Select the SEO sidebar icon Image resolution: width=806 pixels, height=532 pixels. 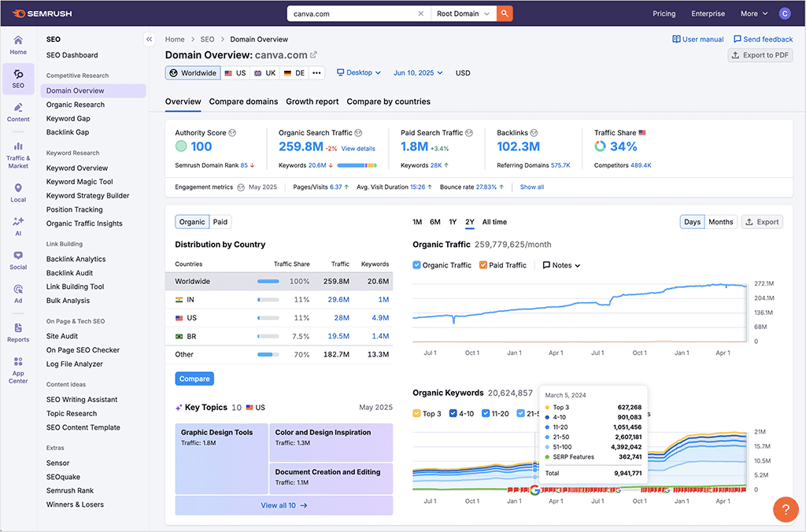point(18,79)
